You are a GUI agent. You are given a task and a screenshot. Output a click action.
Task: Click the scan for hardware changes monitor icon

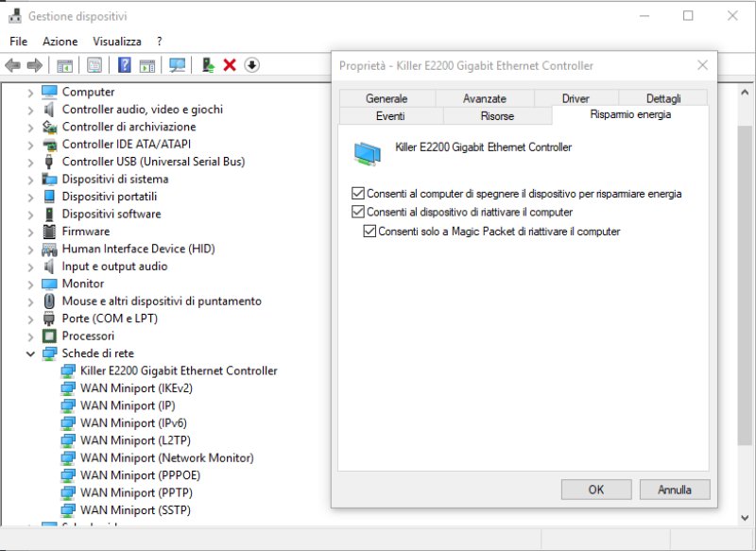177,65
